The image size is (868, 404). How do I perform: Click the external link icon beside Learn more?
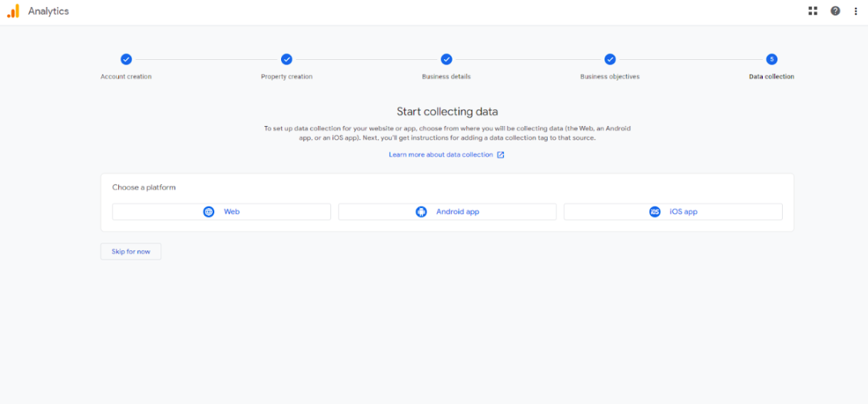coord(501,155)
